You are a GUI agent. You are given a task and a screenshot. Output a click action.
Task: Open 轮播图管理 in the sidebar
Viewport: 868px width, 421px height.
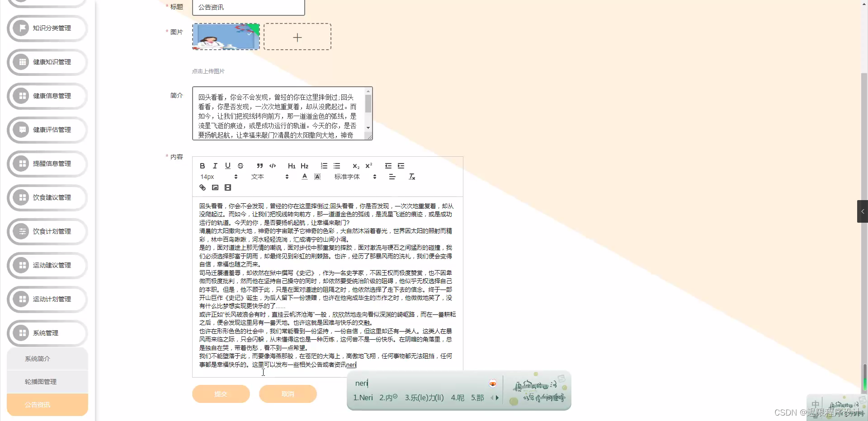point(40,381)
